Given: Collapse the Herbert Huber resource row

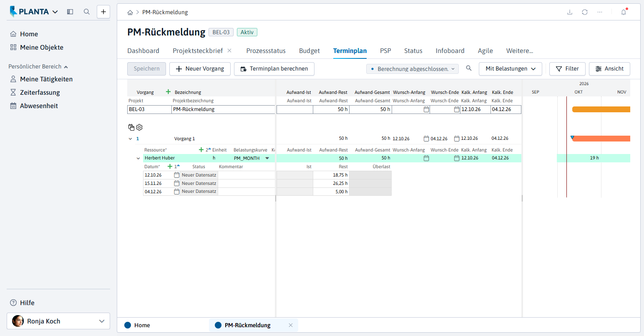Looking at the screenshot, I should [138, 158].
